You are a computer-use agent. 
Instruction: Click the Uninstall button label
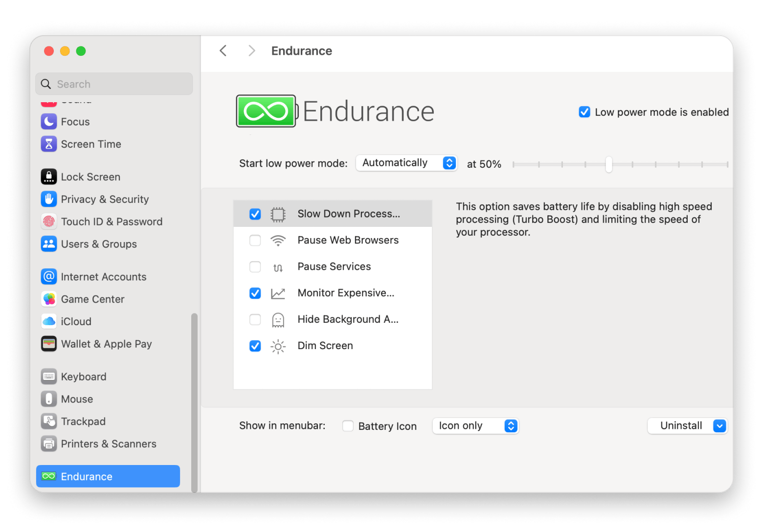pos(681,426)
